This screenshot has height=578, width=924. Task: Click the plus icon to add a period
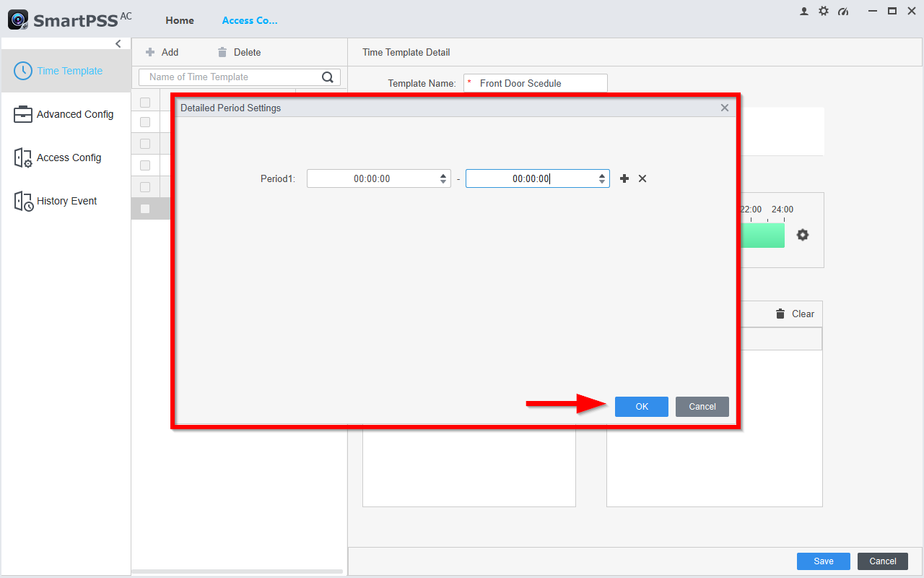(624, 178)
